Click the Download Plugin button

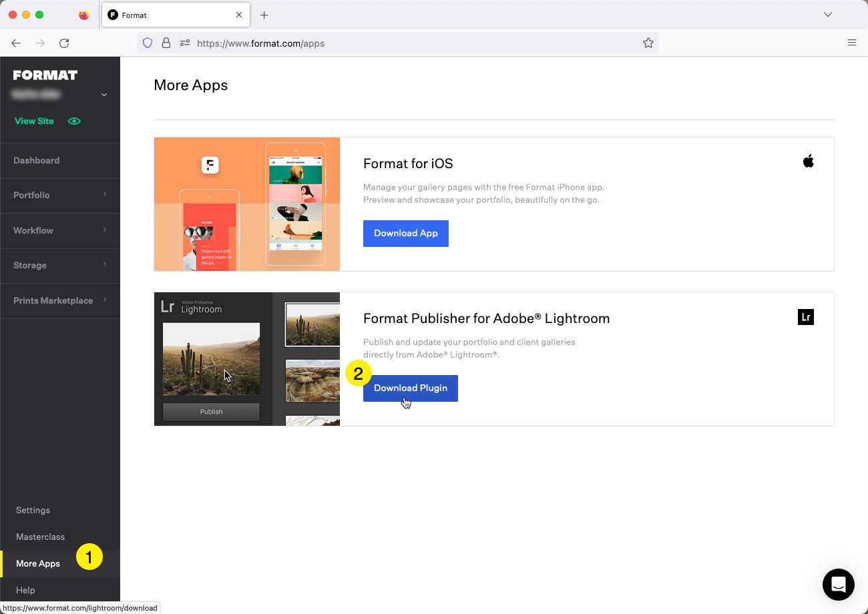(x=411, y=388)
